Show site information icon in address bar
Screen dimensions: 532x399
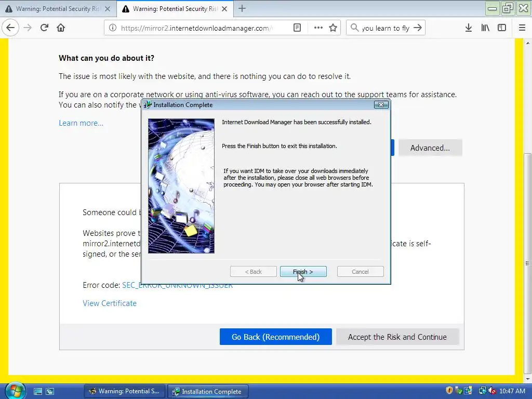113,28
